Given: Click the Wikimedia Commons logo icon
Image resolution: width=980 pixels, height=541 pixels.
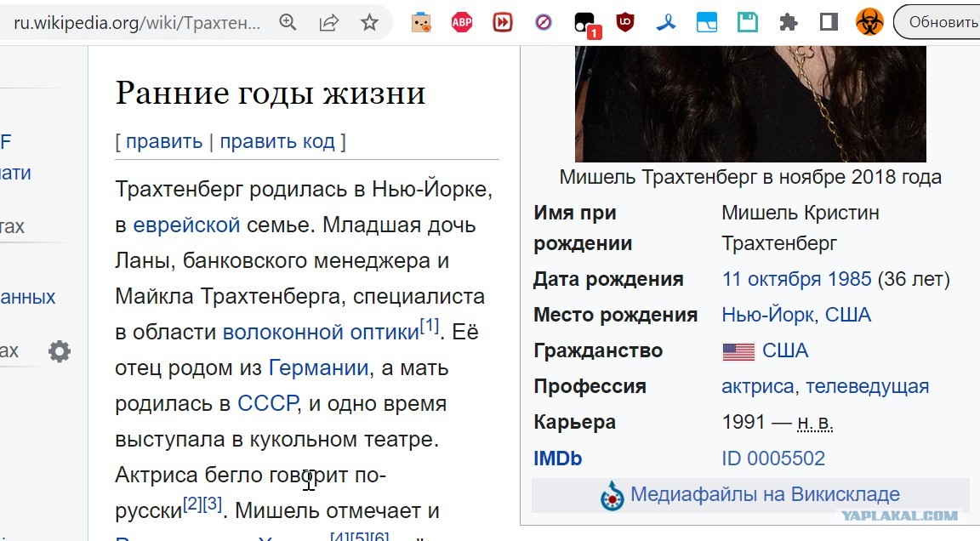Looking at the screenshot, I should click(612, 496).
